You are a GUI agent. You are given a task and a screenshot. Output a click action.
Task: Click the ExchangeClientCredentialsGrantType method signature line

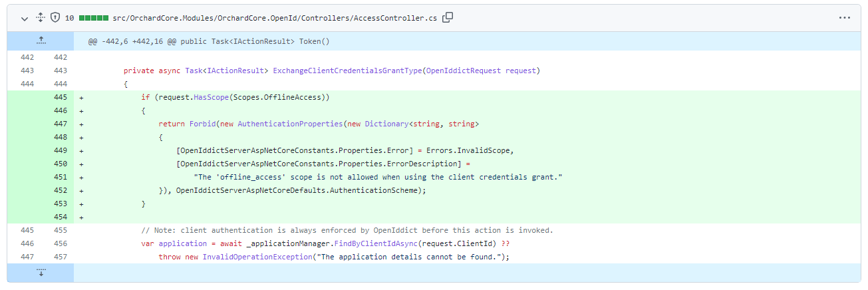click(332, 71)
